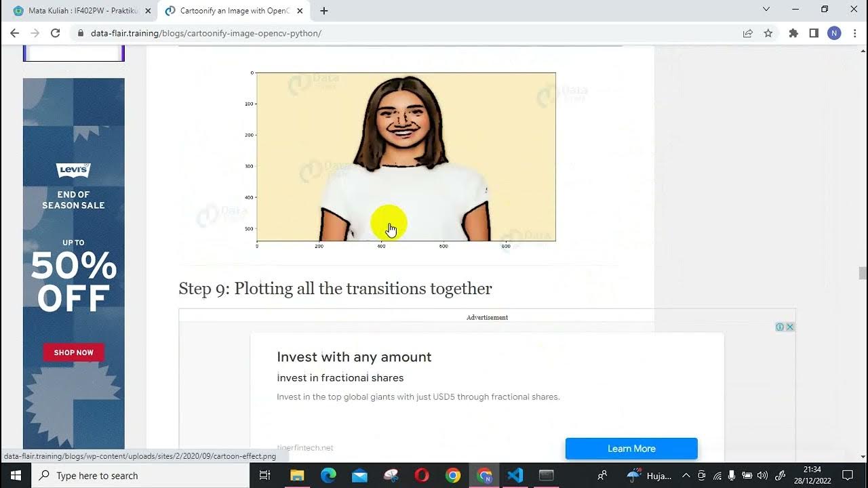Open the Extensions puzzle icon
Viewport: 868px width, 488px height.
coord(793,33)
